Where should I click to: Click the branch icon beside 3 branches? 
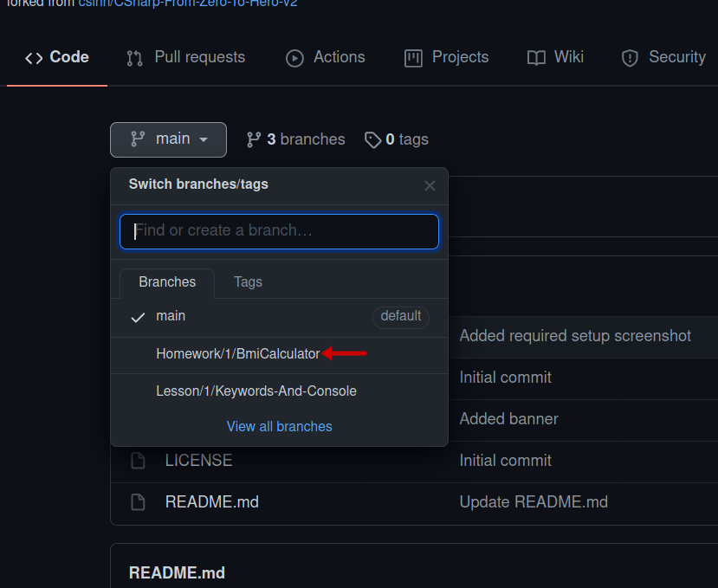[x=254, y=139]
